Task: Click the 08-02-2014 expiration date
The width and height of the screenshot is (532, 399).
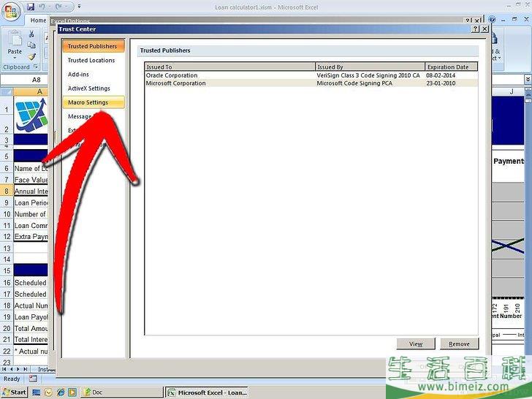Action: [x=441, y=75]
